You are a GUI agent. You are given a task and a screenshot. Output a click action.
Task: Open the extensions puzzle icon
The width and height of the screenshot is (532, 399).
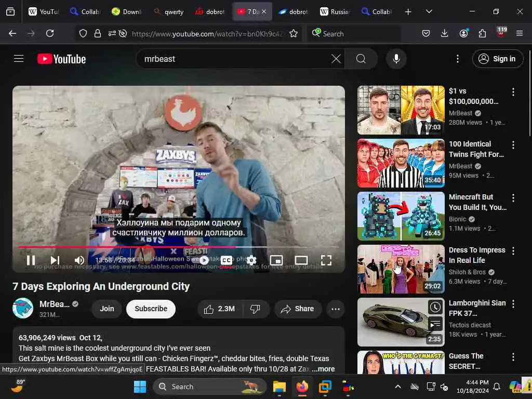482,33
